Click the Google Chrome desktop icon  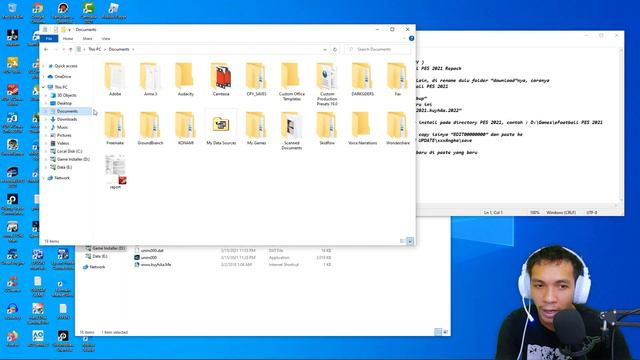point(38,11)
